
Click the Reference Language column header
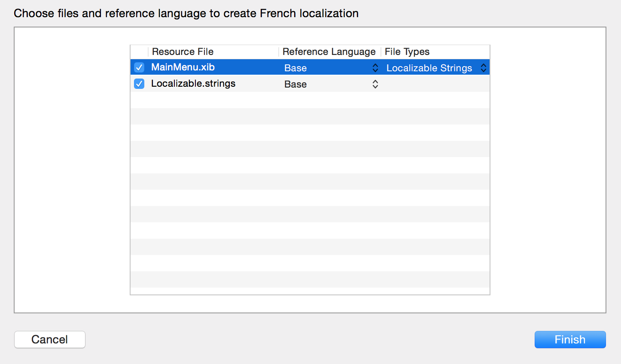[x=329, y=52]
